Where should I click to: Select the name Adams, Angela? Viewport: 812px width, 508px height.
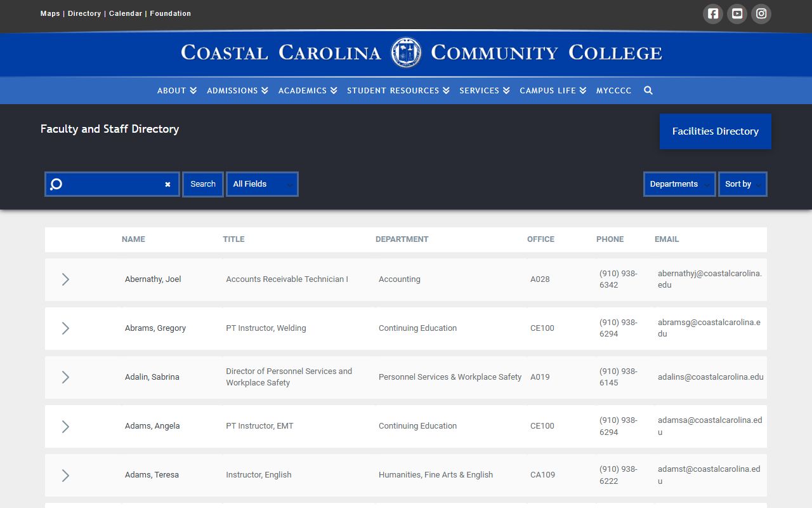pyautogui.click(x=152, y=426)
